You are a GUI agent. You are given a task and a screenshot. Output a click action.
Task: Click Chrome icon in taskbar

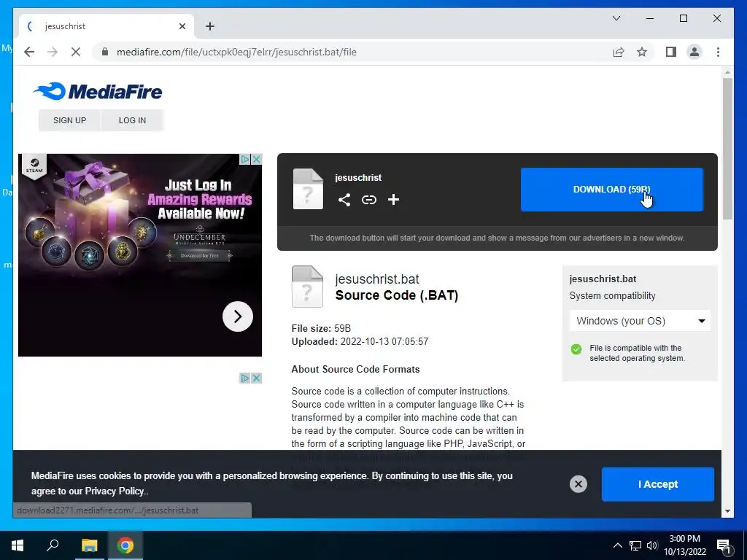[125, 545]
